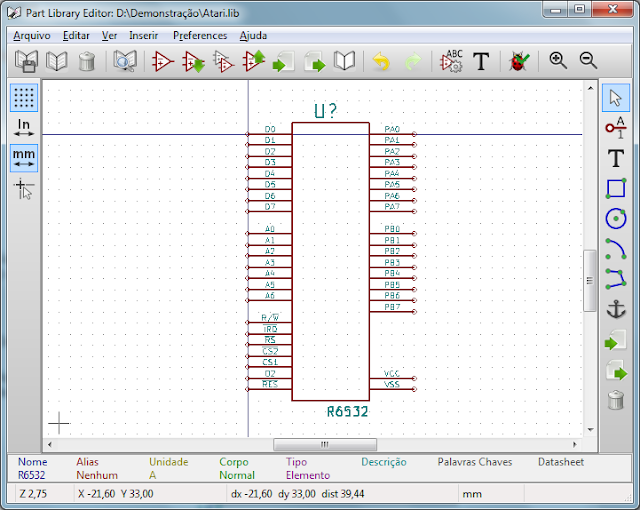Change cursor shape crosshair icon
The height and width of the screenshot is (510, 640).
point(24,188)
